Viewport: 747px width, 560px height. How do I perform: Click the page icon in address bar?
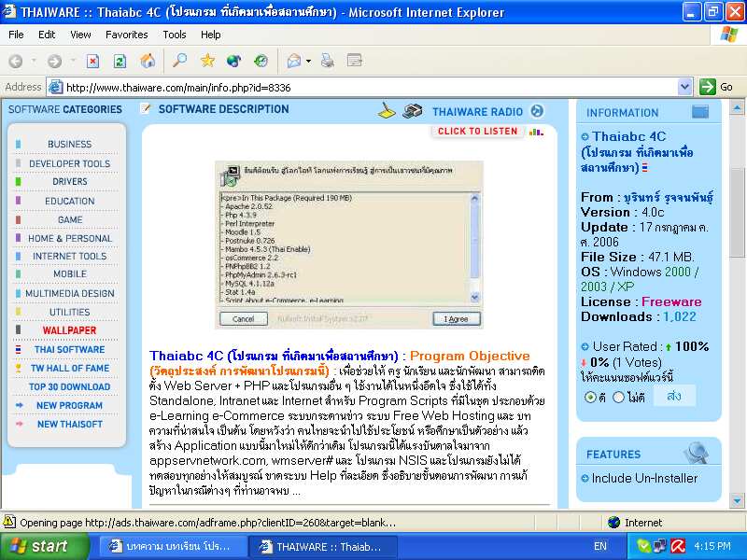(x=56, y=87)
